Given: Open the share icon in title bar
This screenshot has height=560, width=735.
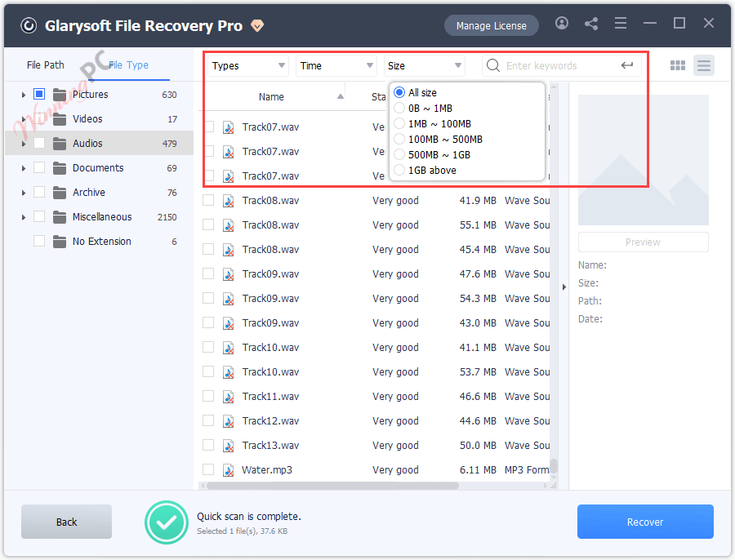Looking at the screenshot, I should pos(591,24).
